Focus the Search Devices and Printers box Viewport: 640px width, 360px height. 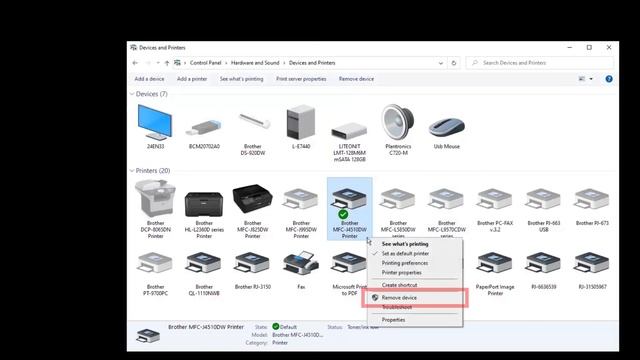click(x=539, y=63)
